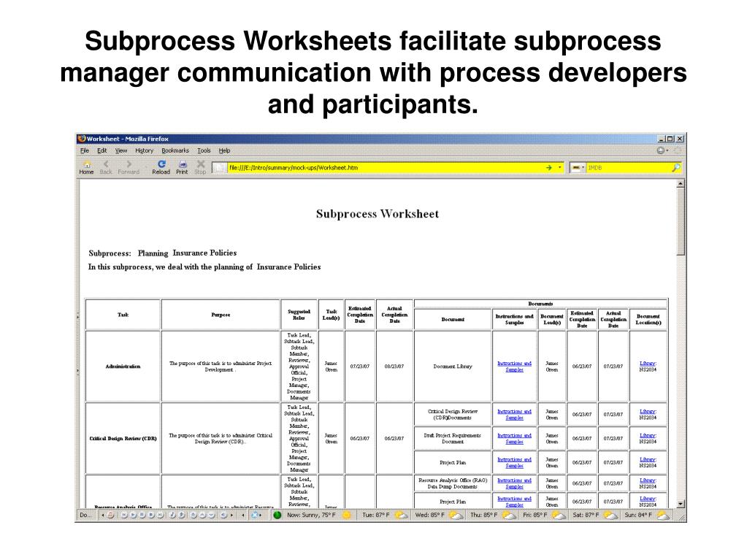This screenshot has height=560, width=747.
Task: Print the page using Print icon
Action: [182, 167]
